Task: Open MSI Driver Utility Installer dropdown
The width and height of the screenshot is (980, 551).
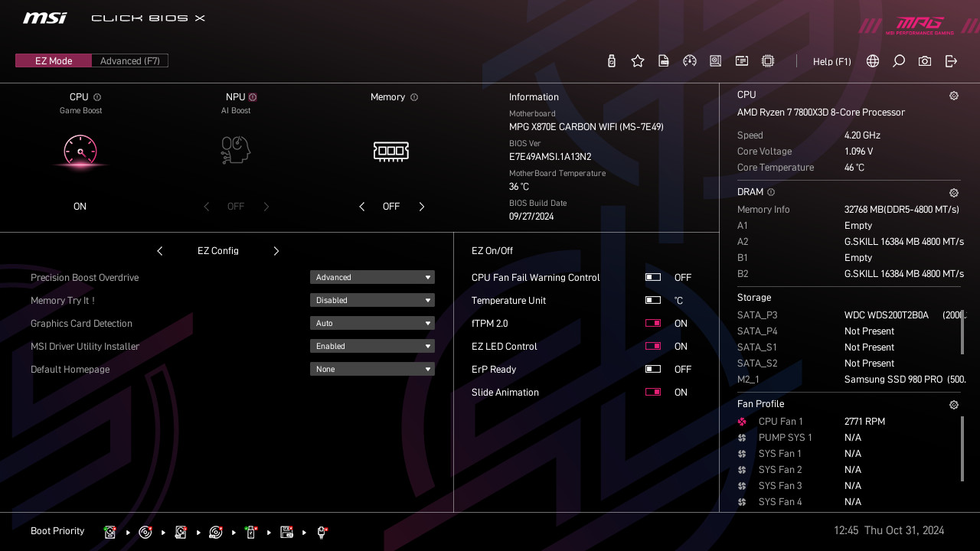Action: pyautogui.click(x=372, y=347)
